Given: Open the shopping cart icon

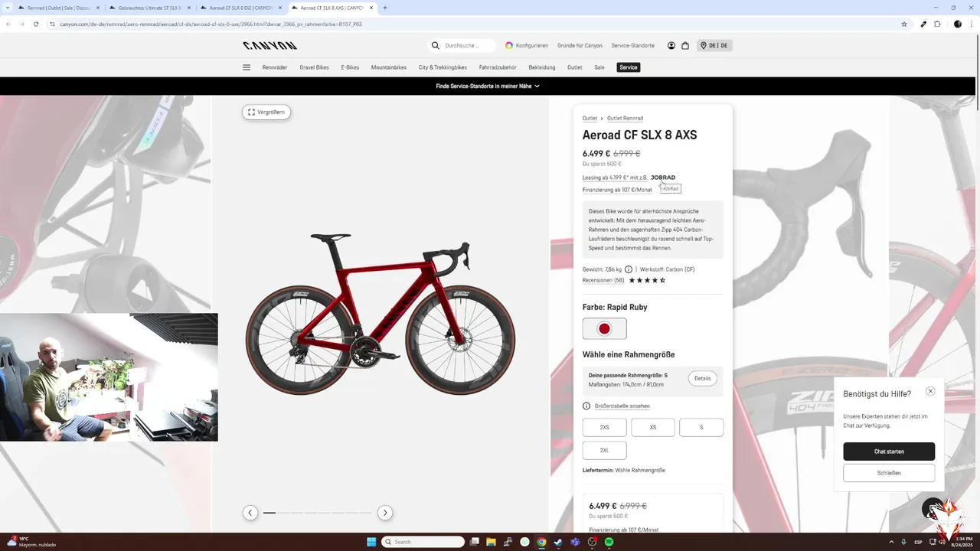Looking at the screenshot, I should tap(685, 45).
